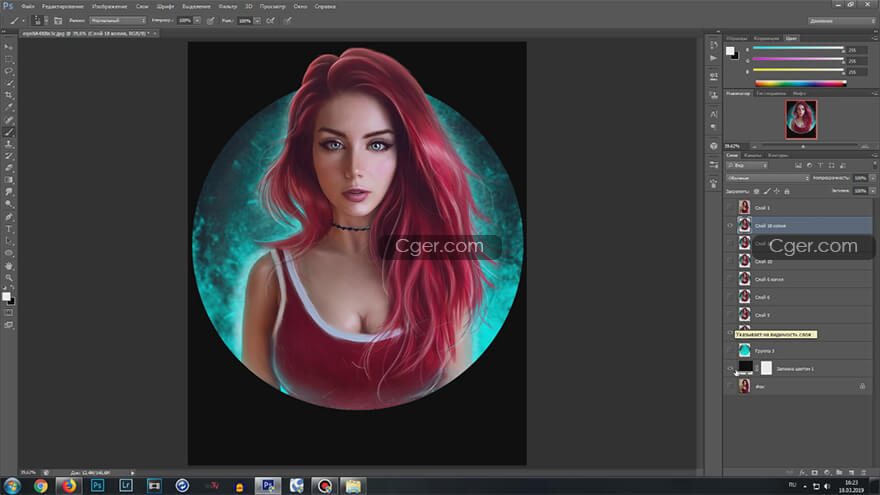
Task: Select the Type tool
Action: pyautogui.click(x=8, y=229)
